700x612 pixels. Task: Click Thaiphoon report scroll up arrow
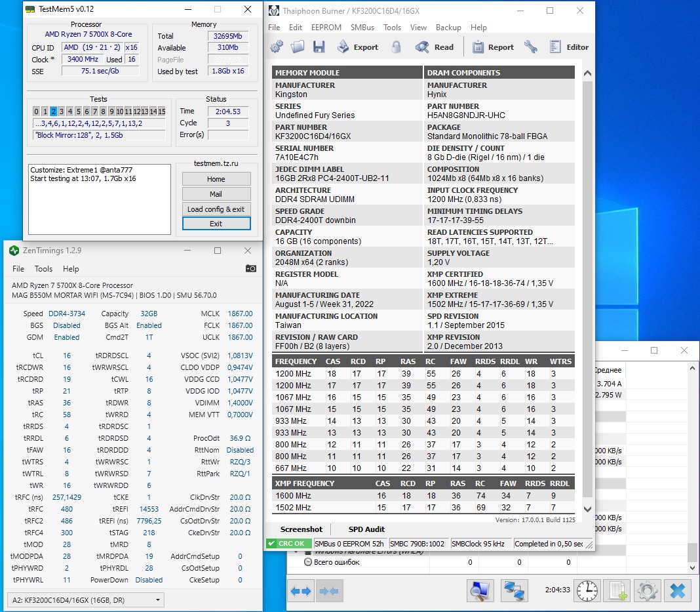point(587,73)
